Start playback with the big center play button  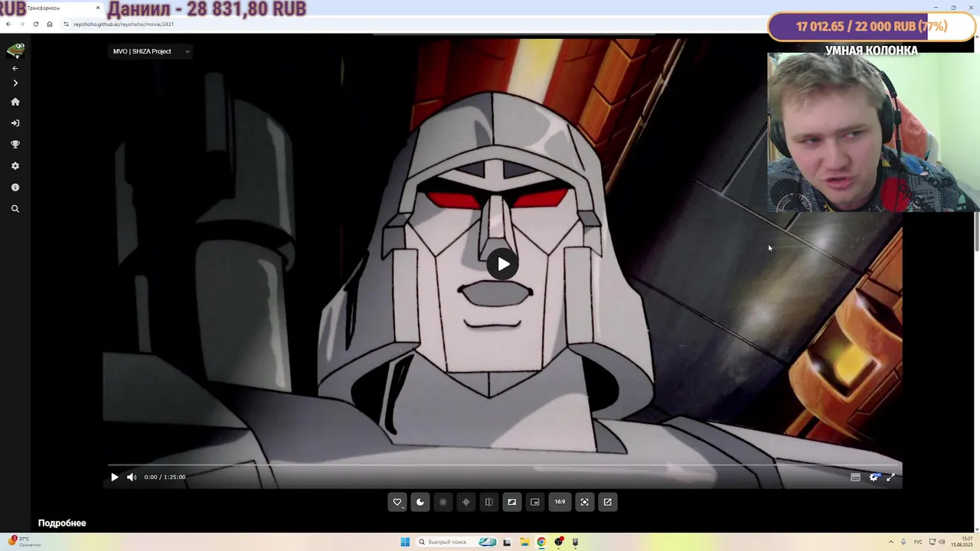503,264
